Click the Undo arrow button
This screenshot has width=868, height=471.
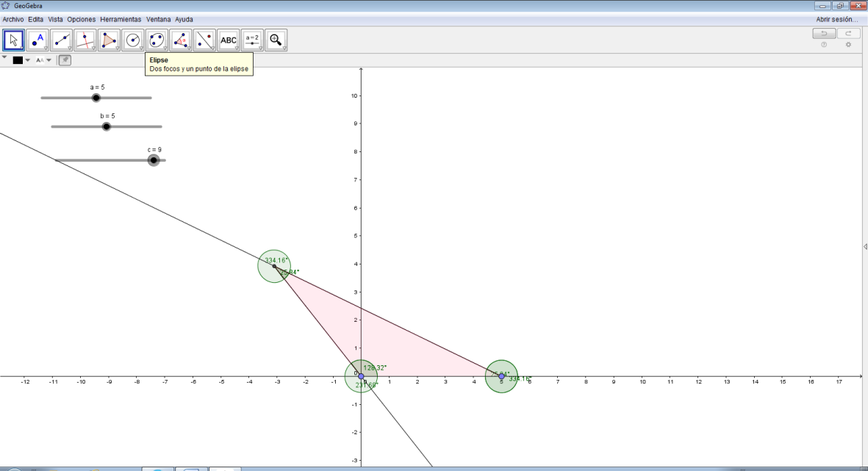click(824, 34)
